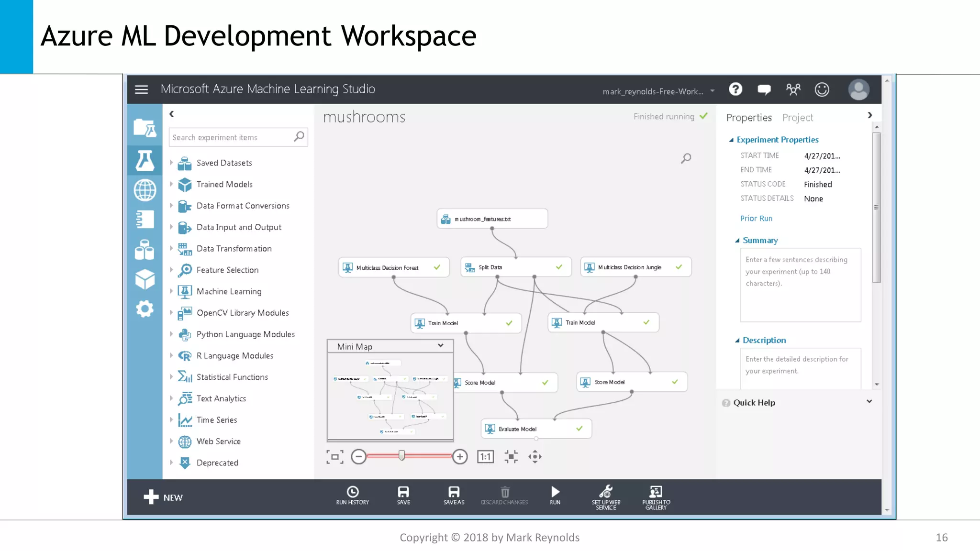Click the zoom out minus button
980x551 pixels.
(x=358, y=457)
